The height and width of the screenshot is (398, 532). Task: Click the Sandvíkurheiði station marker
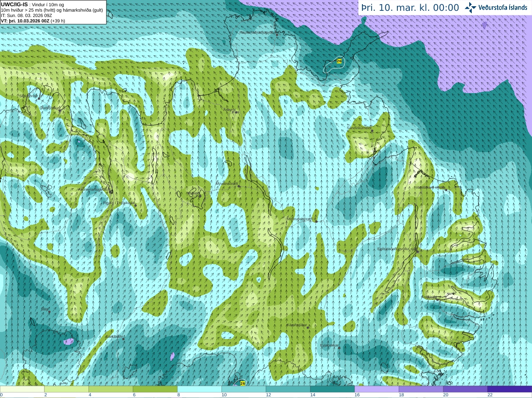click(x=372, y=131)
